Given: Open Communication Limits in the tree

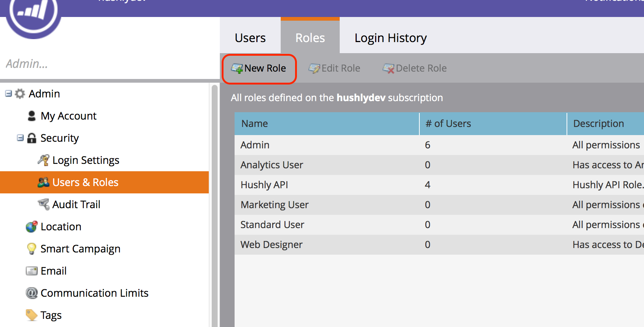Looking at the screenshot, I should [x=94, y=293].
